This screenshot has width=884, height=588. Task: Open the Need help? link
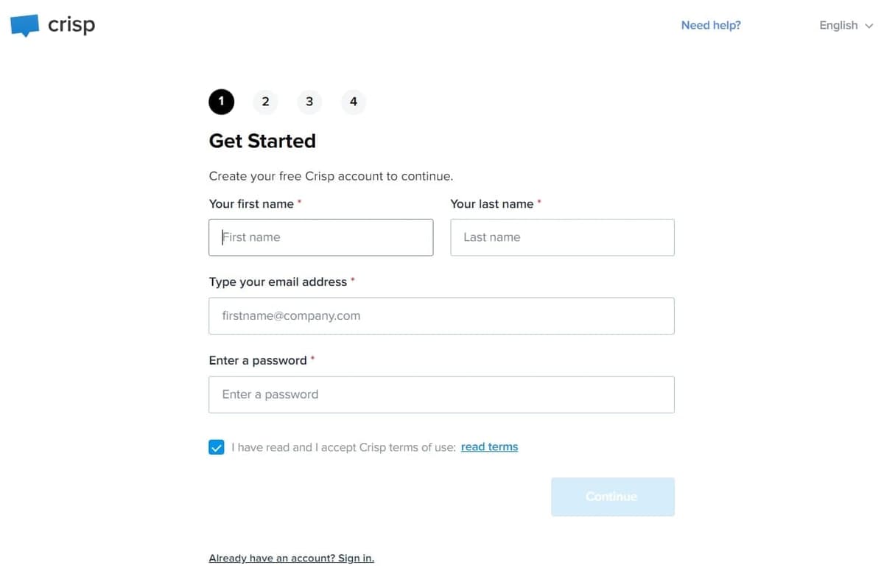click(x=711, y=25)
